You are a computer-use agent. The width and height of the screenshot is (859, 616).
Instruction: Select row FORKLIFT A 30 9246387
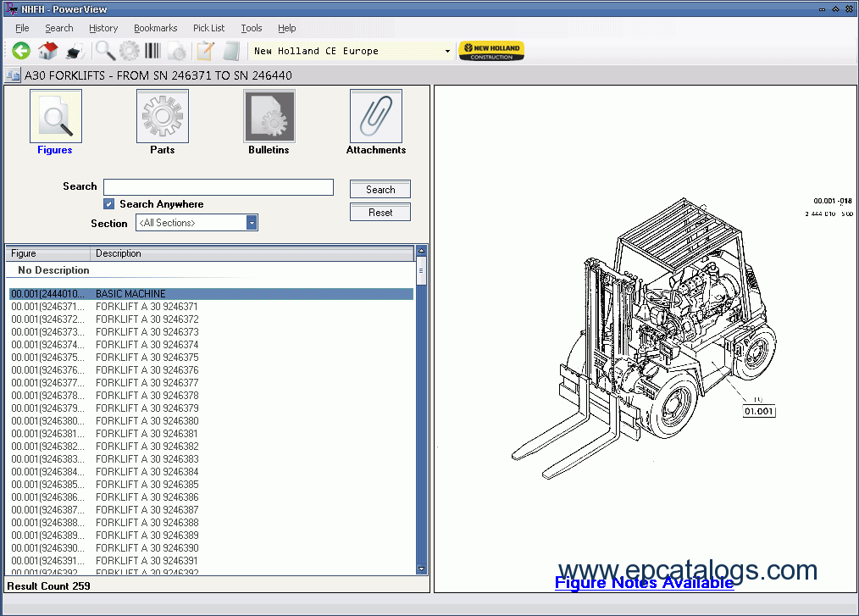(212, 510)
